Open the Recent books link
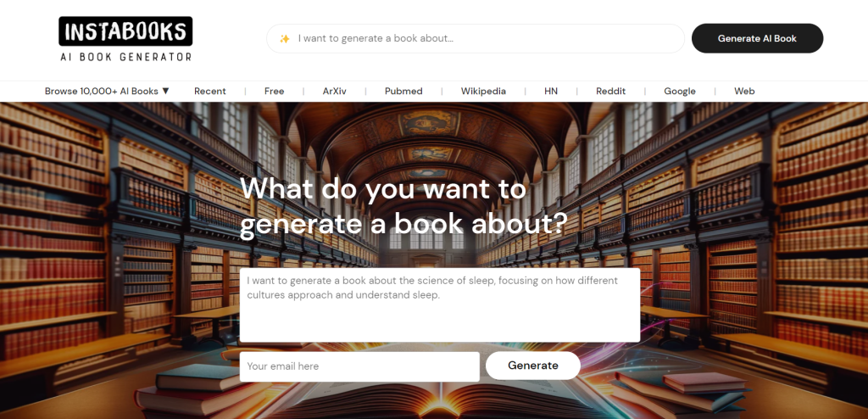 (210, 92)
